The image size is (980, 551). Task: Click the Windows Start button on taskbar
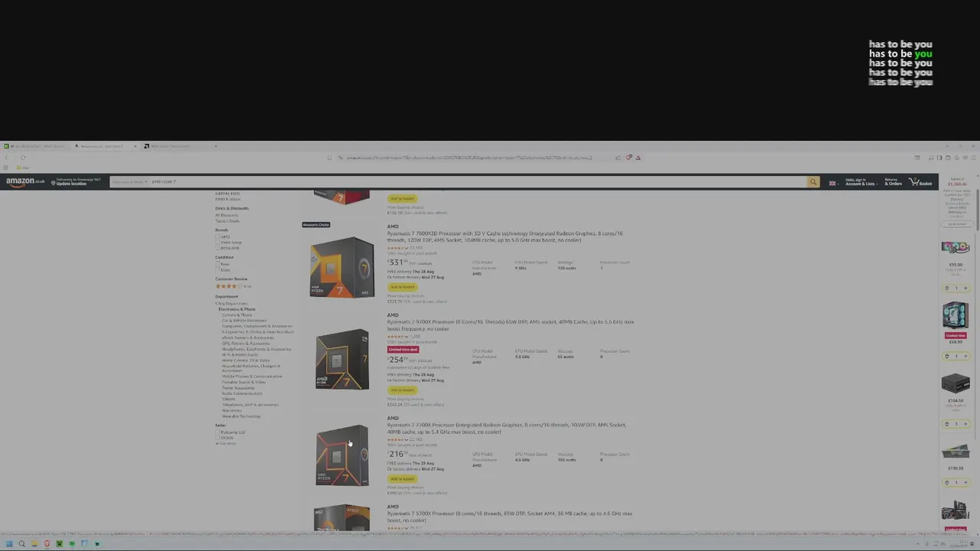pyautogui.click(x=8, y=544)
